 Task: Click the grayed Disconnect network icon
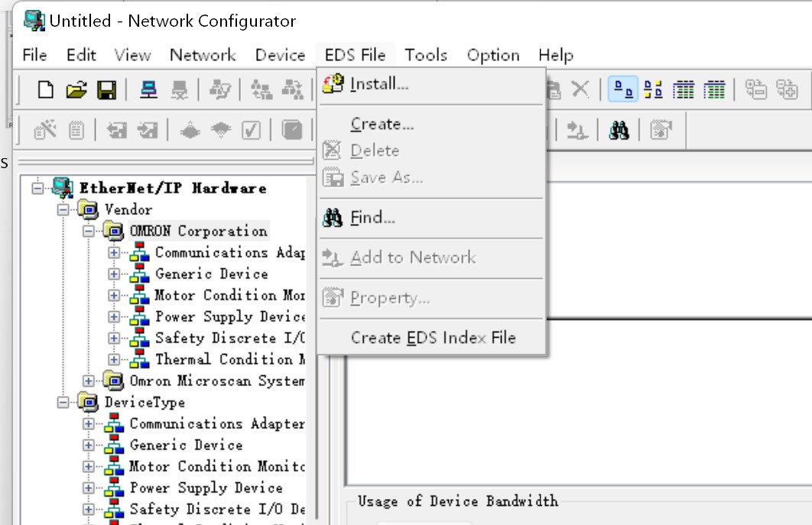coord(180,89)
